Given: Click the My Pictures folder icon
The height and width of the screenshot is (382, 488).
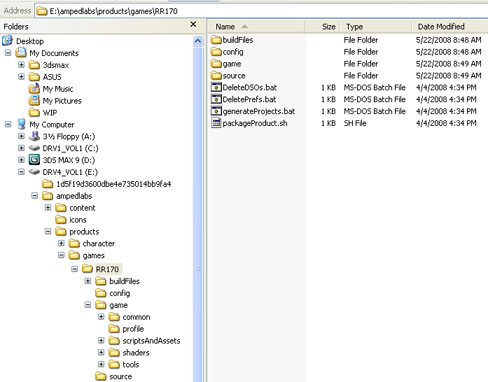Looking at the screenshot, I should click(34, 100).
